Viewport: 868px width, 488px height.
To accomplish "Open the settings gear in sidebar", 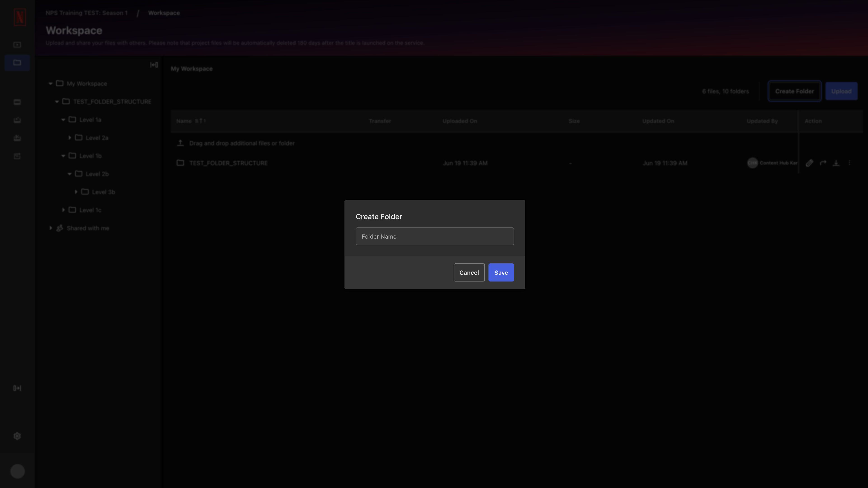I will click(x=17, y=436).
